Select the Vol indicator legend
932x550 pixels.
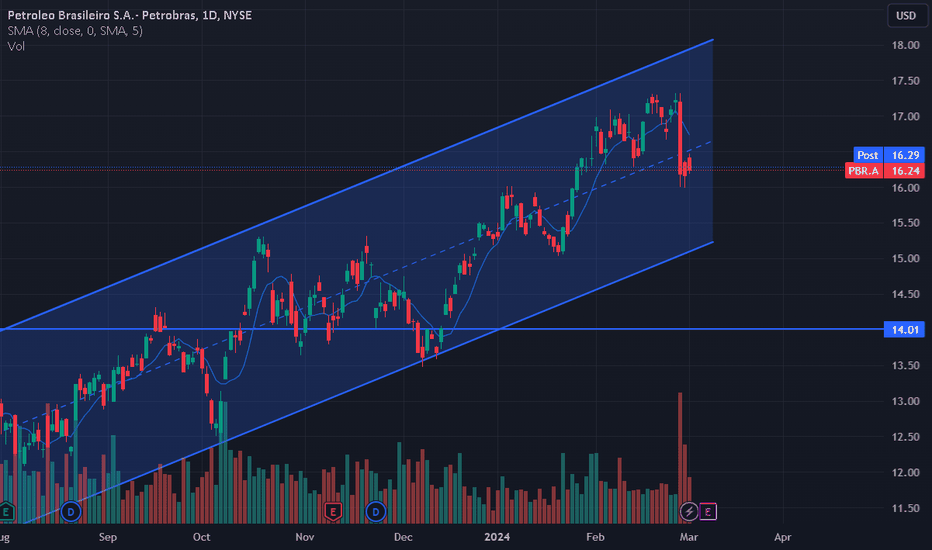[16, 46]
